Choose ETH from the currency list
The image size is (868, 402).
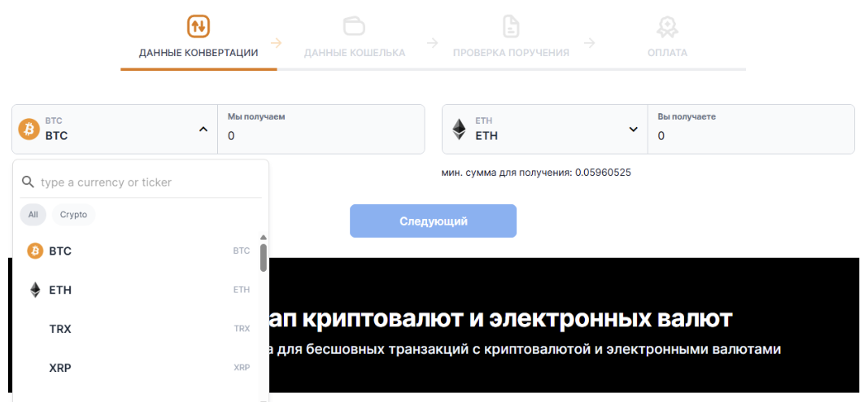click(x=138, y=291)
